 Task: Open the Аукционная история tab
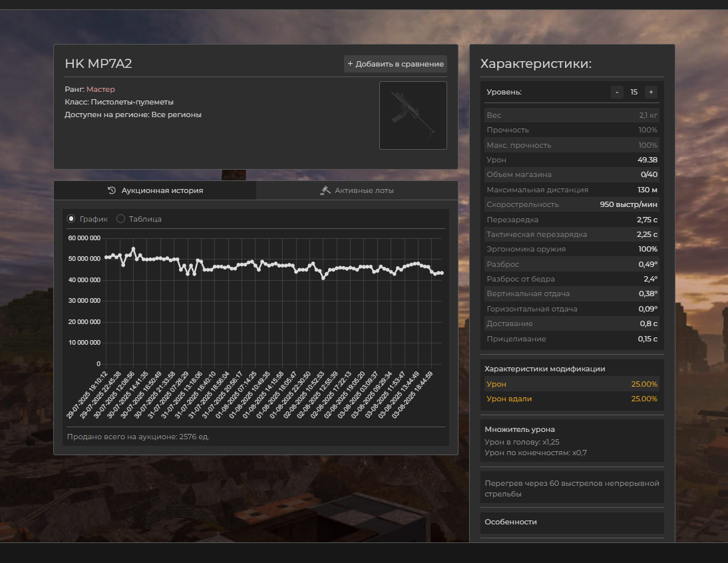[155, 190]
